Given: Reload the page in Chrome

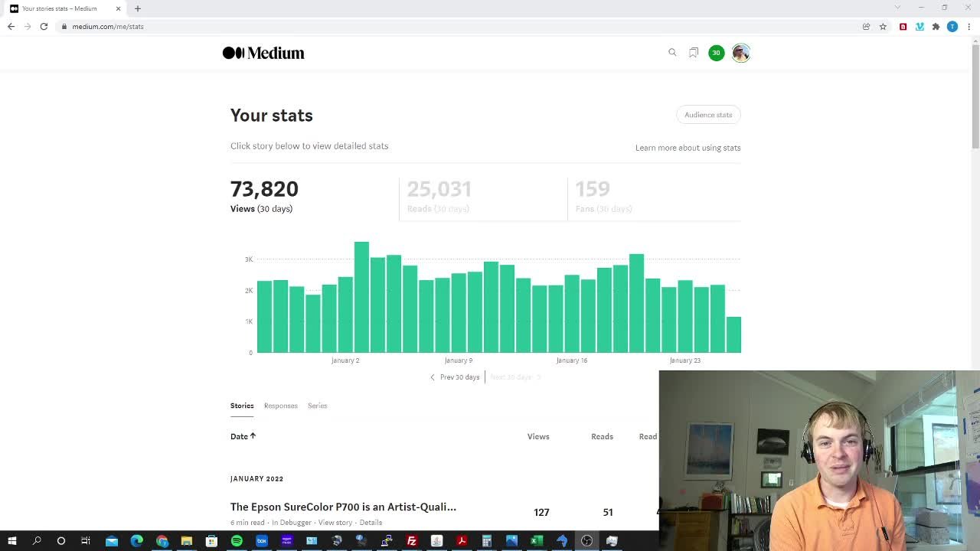Looking at the screenshot, I should (x=44, y=27).
